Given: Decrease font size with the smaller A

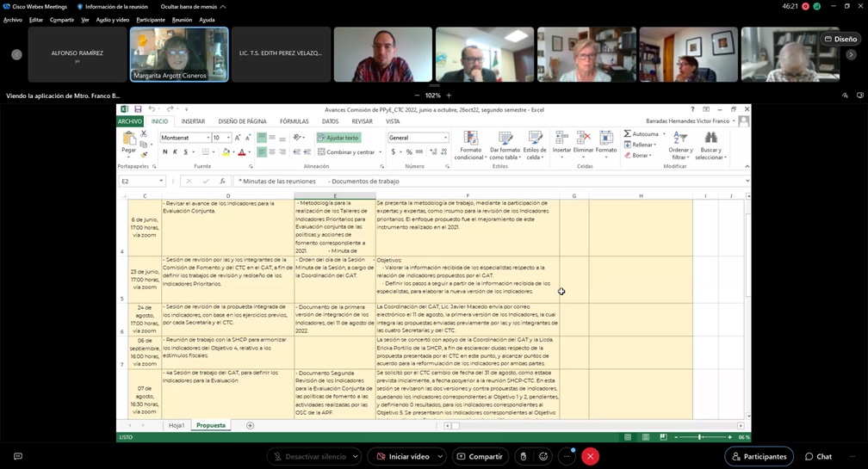Looking at the screenshot, I should pyautogui.click(x=247, y=138).
